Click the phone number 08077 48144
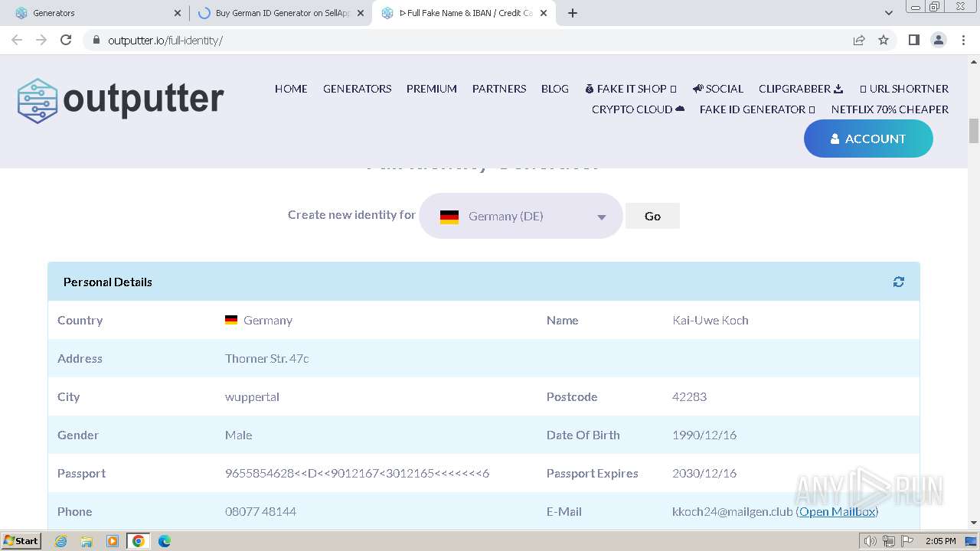This screenshot has height=551, width=980. [260, 511]
